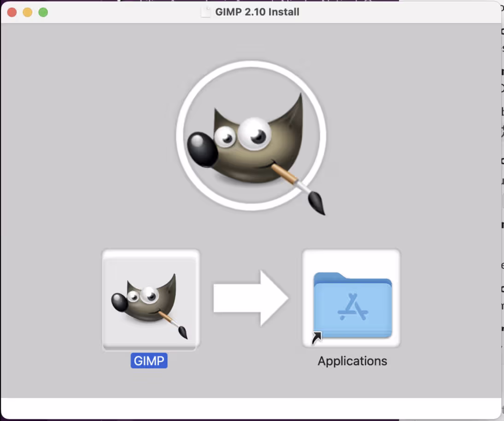The width and height of the screenshot is (504, 421).
Task: Click the white status bar at window bottom
Action: pos(251,408)
